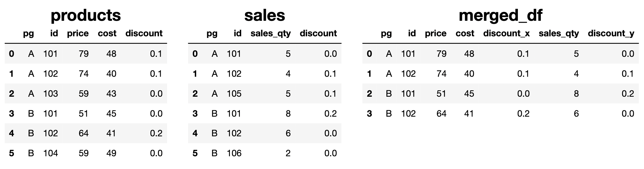This screenshot has height=169, width=644.
Task: Click the 'merged_df' table title
Action: [x=500, y=15]
